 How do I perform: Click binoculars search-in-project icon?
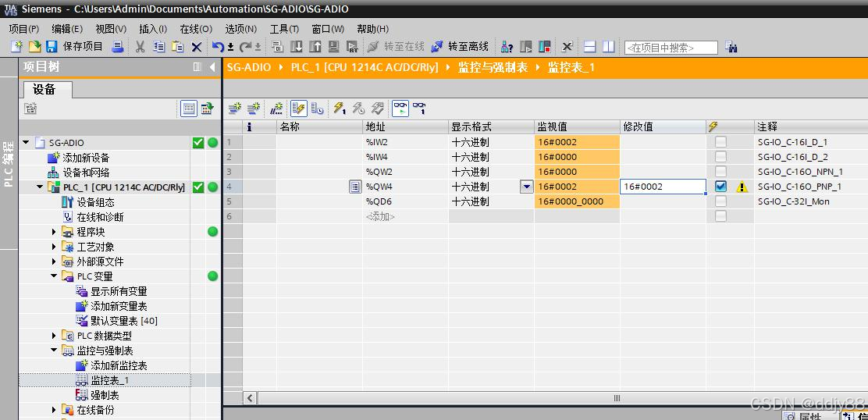click(731, 47)
